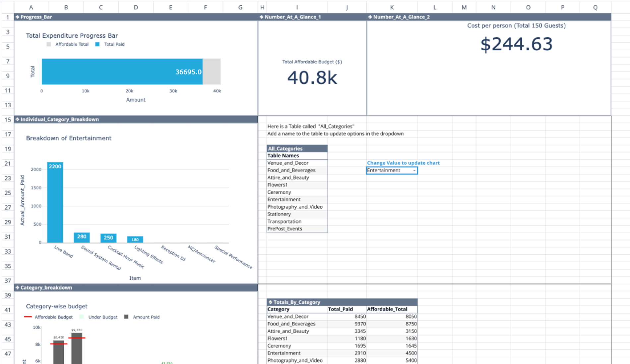Viewport: 630px width, 364px height.
Task: Click the Affordable_Total column header
Action: tap(392, 309)
